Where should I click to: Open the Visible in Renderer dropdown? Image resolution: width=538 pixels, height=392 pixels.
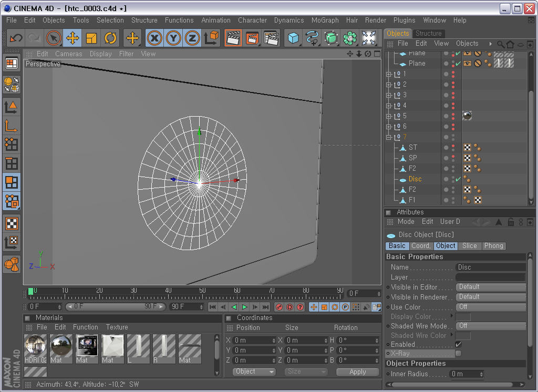click(x=491, y=297)
